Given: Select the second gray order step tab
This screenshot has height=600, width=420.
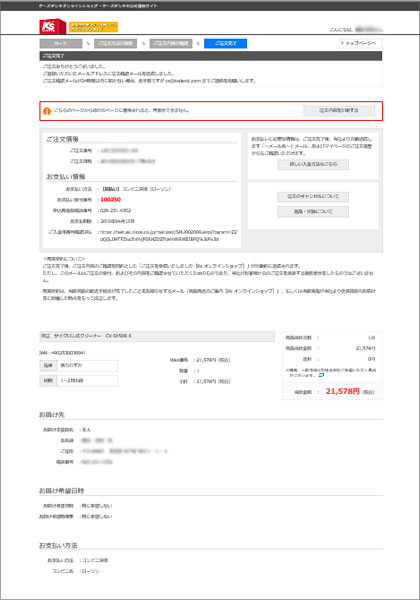Looking at the screenshot, I should click(x=115, y=43).
